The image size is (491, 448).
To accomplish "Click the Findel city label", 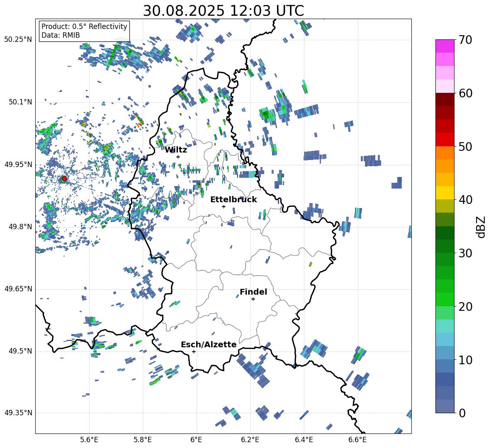I will 253,292.
